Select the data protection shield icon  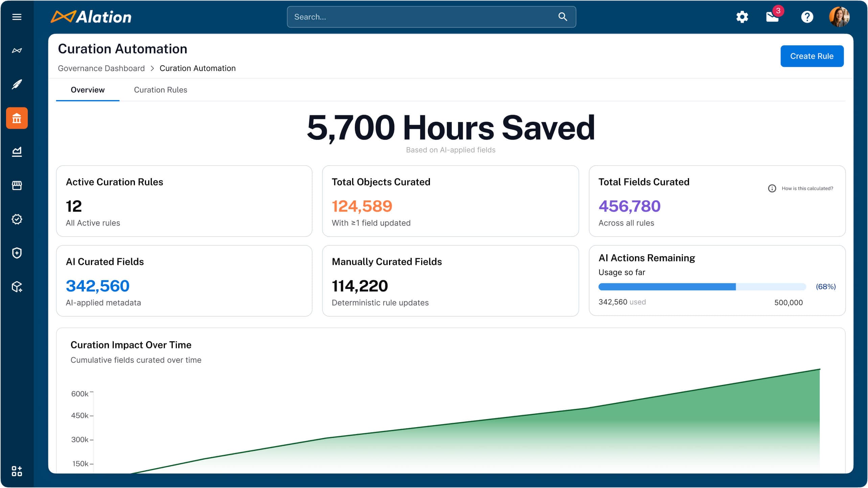click(17, 253)
